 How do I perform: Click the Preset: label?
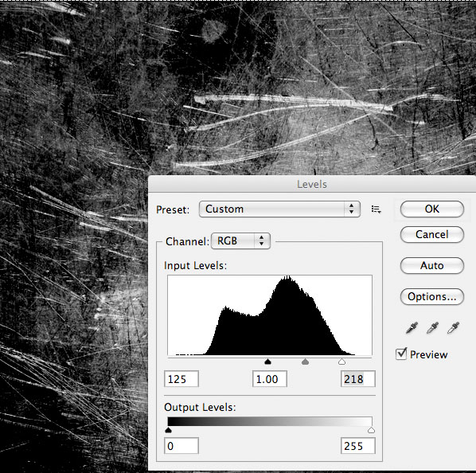coord(173,209)
